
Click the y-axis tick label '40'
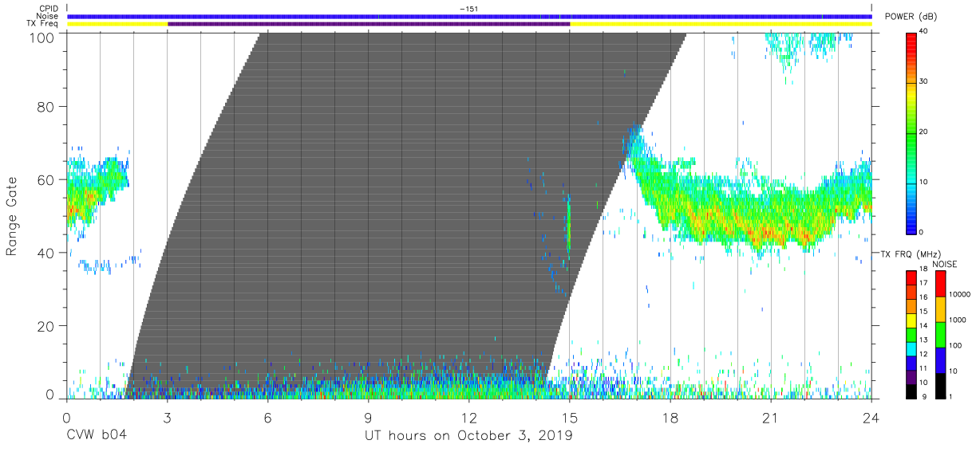47,253
